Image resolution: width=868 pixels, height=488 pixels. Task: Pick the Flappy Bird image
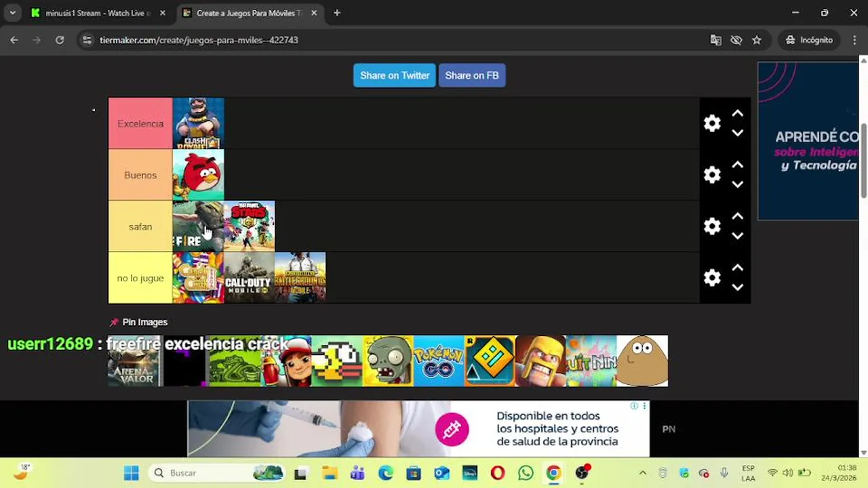click(x=337, y=361)
